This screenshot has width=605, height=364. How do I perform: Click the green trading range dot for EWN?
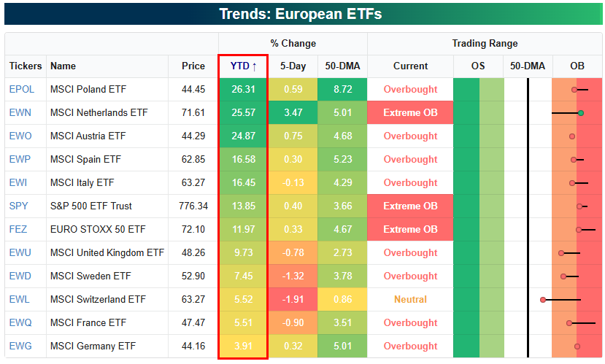(x=581, y=113)
